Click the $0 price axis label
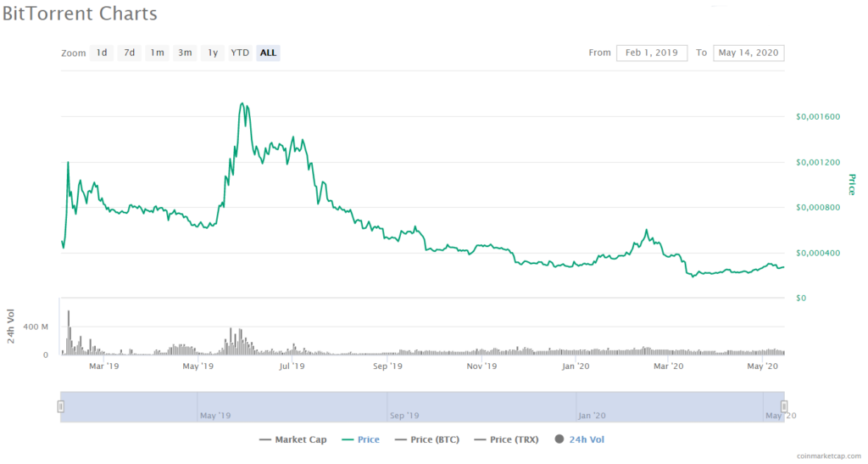 [801, 299]
